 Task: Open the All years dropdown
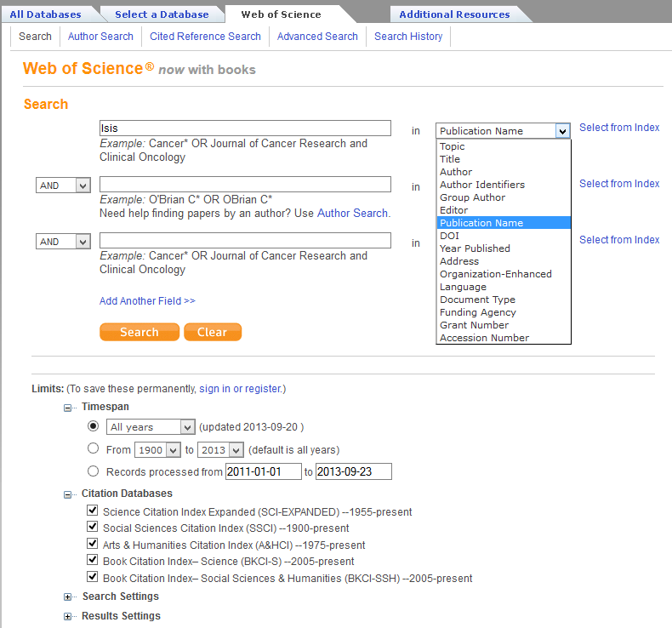(x=151, y=427)
